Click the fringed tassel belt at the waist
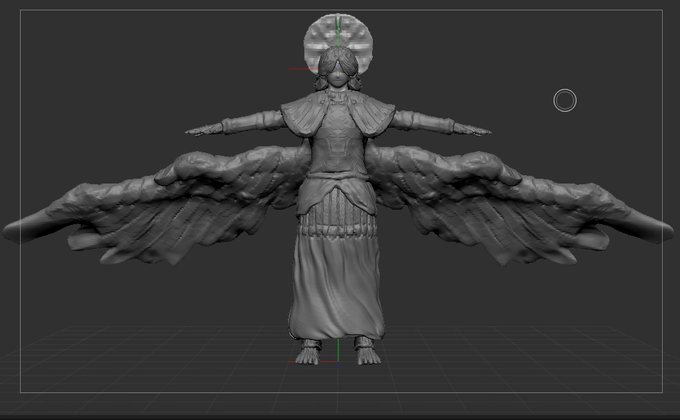 (337, 215)
